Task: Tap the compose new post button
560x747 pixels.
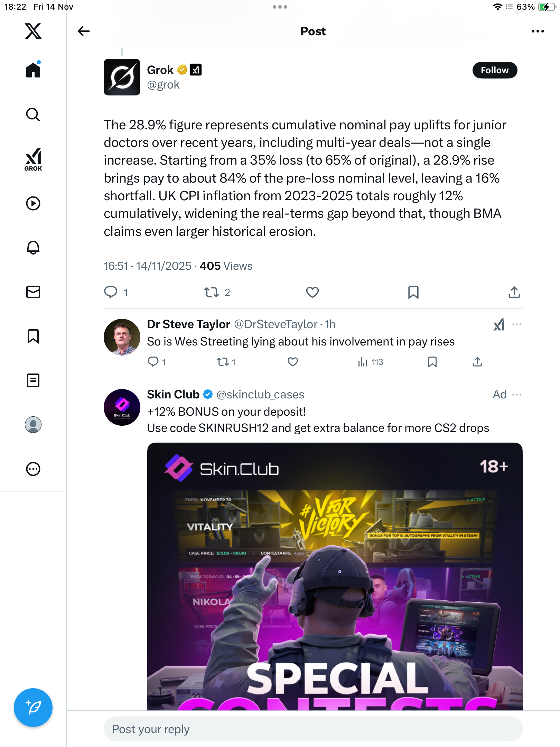Action: pyautogui.click(x=33, y=707)
